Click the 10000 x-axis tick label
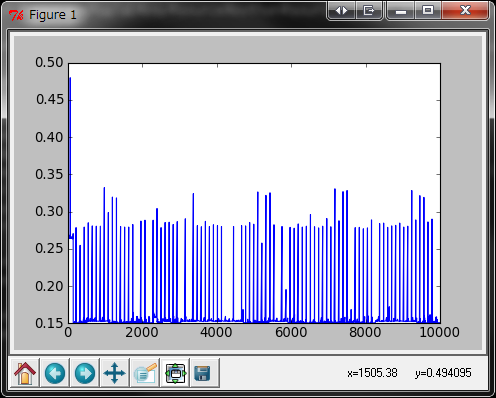496x398 pixels. (x=439, y=332)
